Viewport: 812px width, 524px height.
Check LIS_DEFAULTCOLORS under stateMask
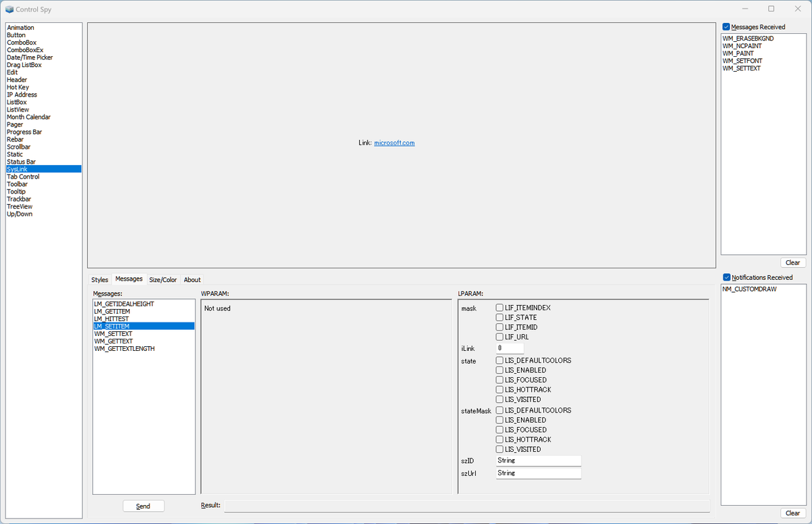tap(499, 410)
